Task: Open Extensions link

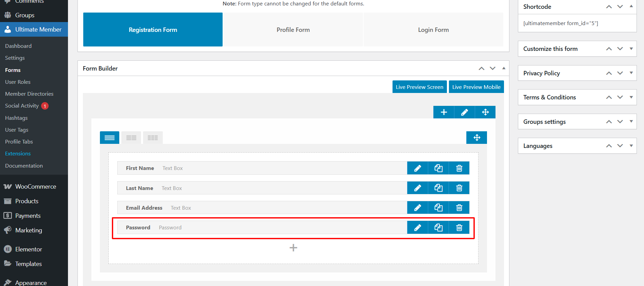Action: [18, 154]
